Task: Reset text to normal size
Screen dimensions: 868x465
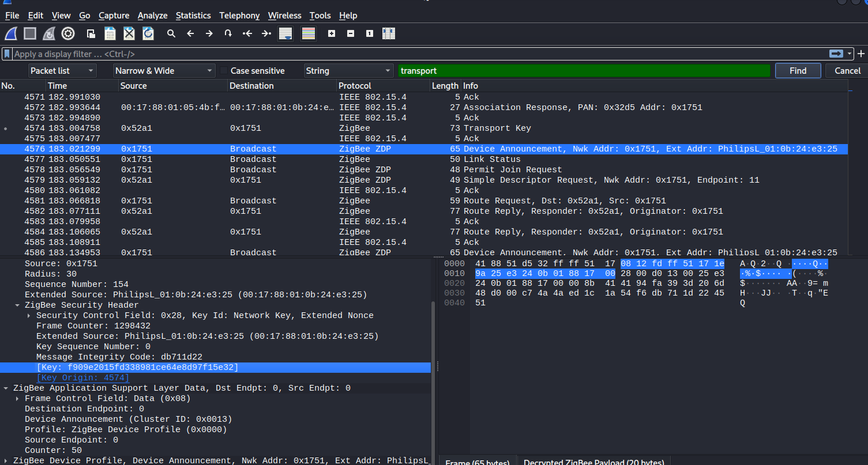Action: [370, 33]
